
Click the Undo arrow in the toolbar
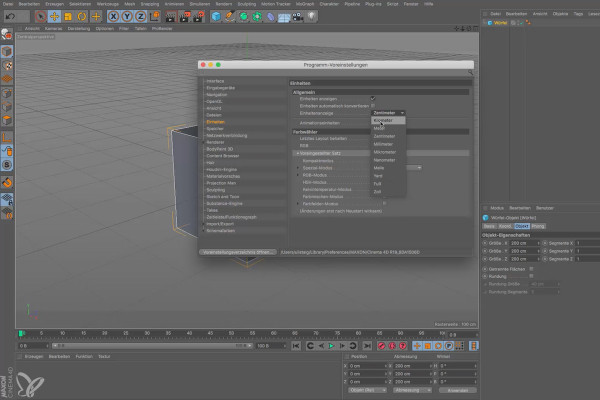pyautogui.click(x=10, y=16)
